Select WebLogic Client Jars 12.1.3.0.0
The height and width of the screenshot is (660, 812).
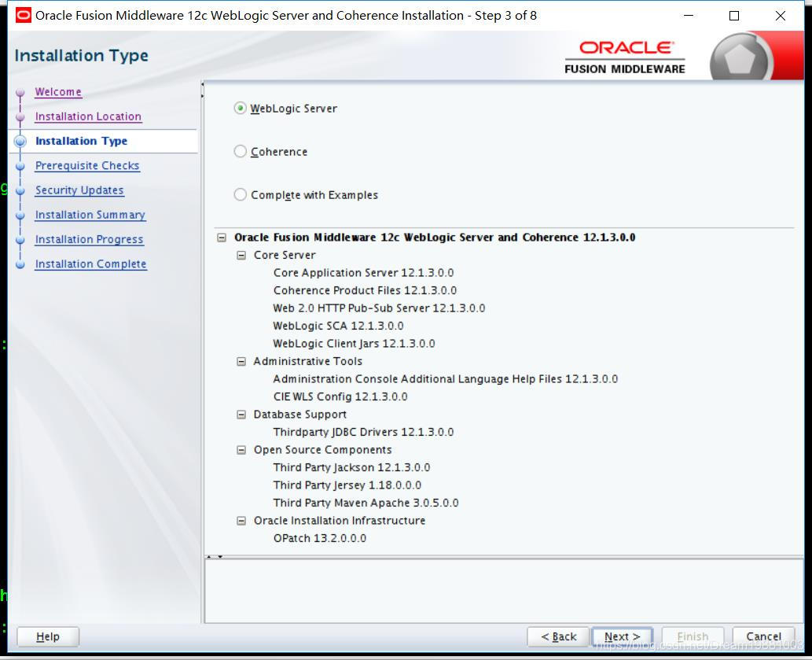[355, 344]
